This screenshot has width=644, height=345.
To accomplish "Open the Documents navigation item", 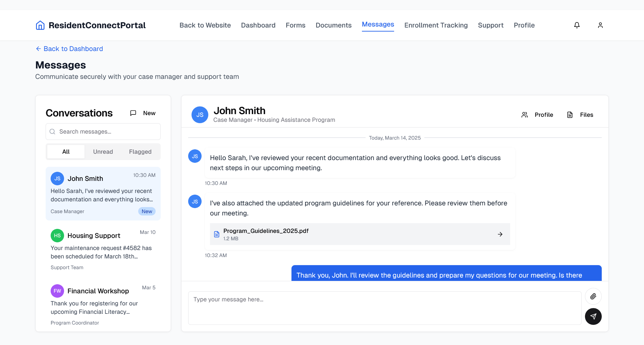I will point(333,25).
